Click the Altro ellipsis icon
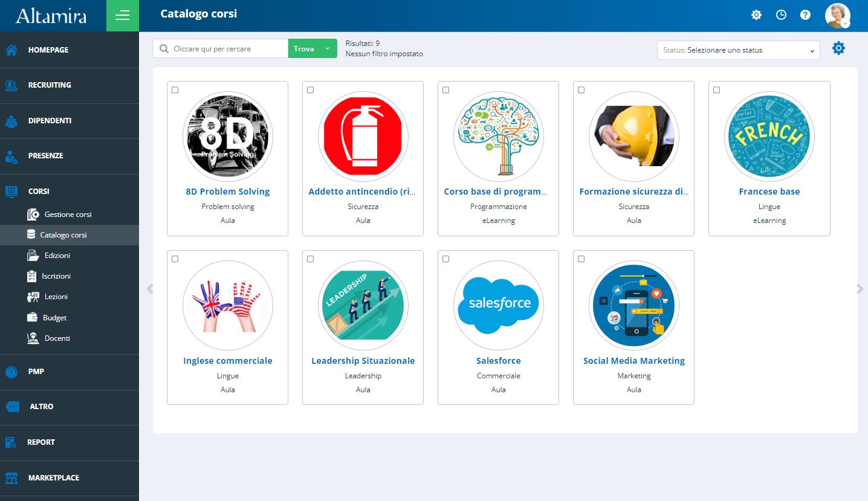This screenshot has width=868, height=501. 12,407
